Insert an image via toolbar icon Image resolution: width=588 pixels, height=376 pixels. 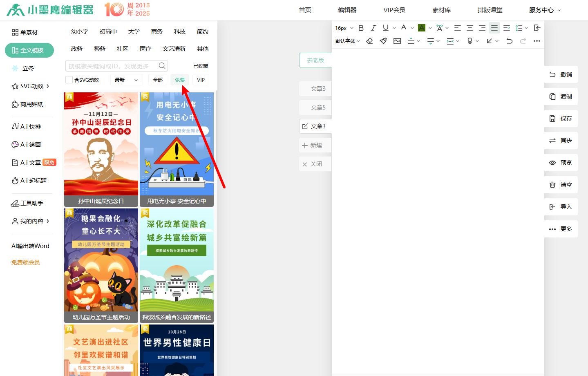tap(397, 41)
